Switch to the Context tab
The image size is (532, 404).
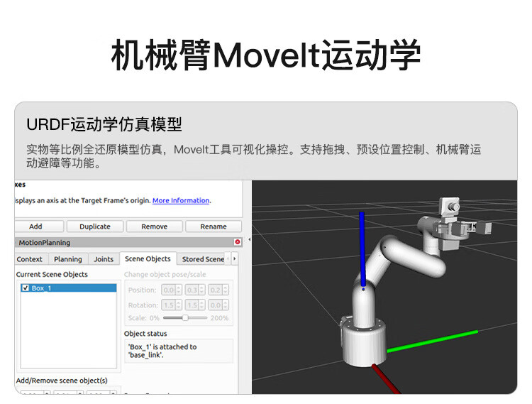click(30, 259)
